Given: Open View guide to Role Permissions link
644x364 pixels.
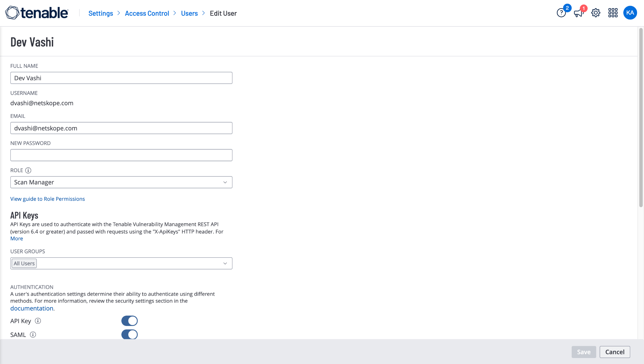Looking at the screenshot, I should pyautogui.click(x=47, y=199).
